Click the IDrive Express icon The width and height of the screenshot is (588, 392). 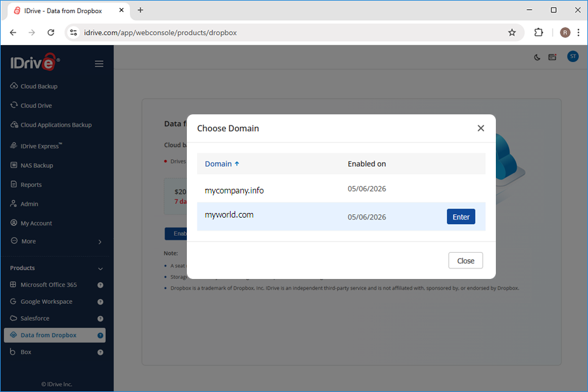pos(14,146)
